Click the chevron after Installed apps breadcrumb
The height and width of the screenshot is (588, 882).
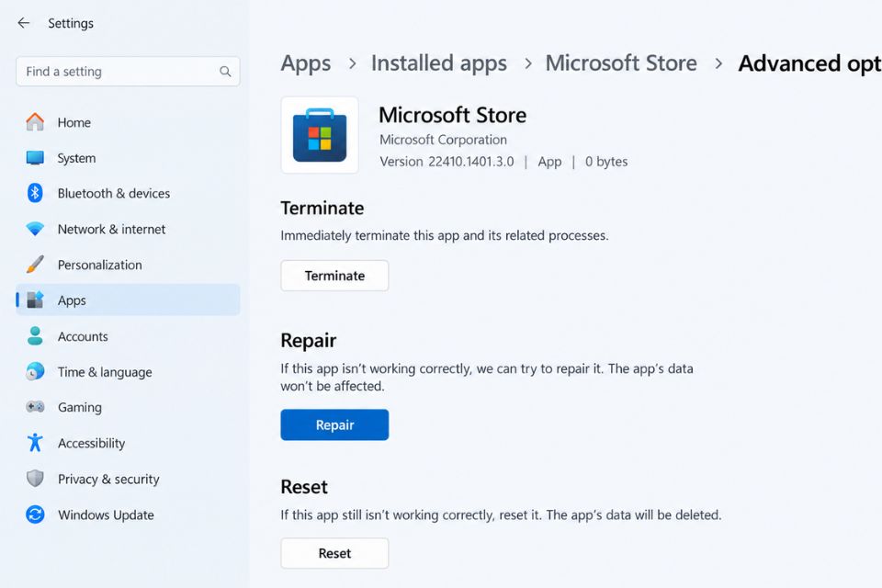point(527,63)
